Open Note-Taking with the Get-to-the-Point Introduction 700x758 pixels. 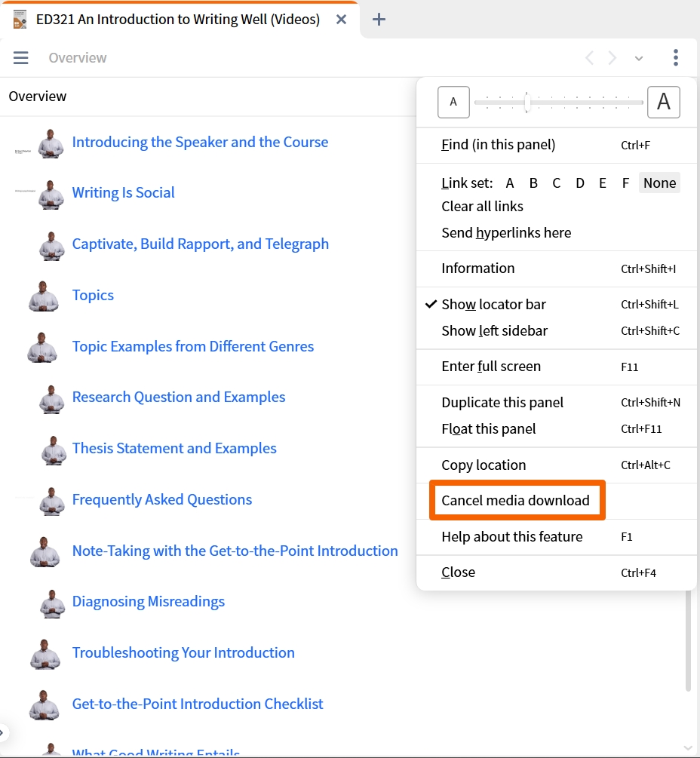click(235, 551)
